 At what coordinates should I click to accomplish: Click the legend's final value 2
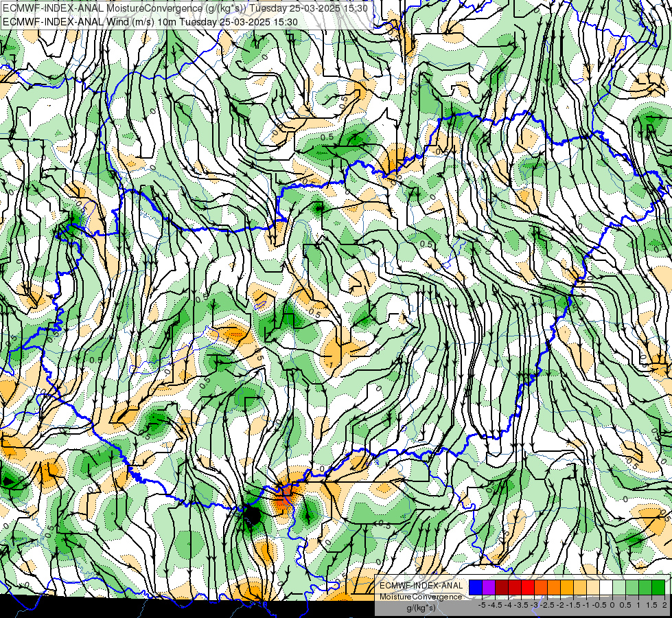(x=664, y=605)
